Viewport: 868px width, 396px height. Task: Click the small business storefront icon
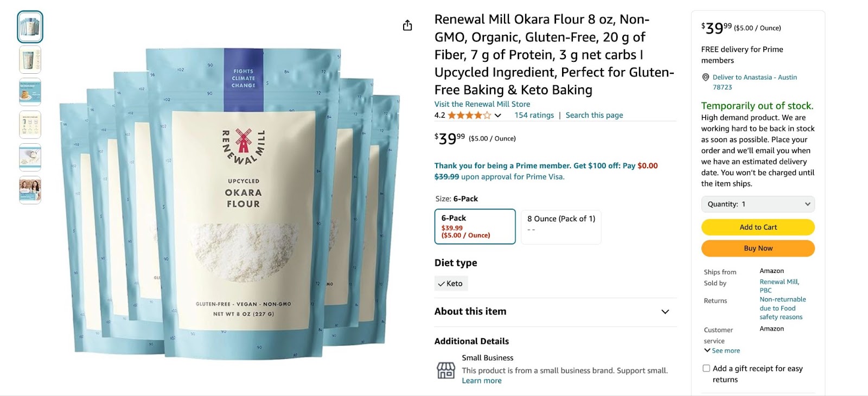(446, 370)
